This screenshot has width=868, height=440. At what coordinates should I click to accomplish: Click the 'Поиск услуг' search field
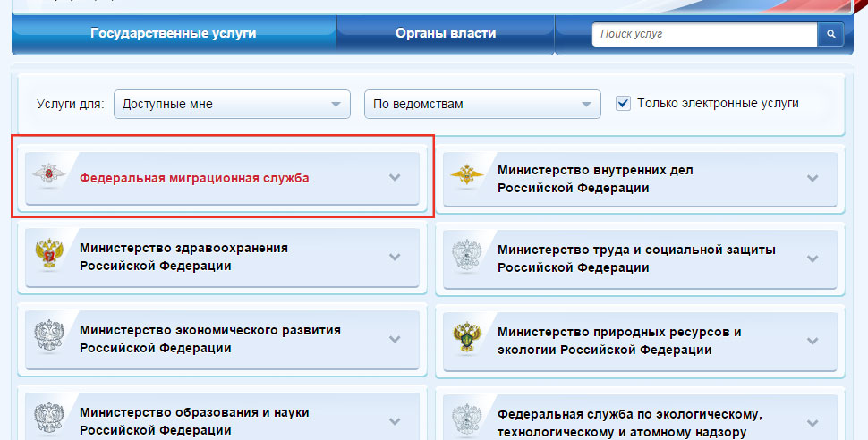705,34
